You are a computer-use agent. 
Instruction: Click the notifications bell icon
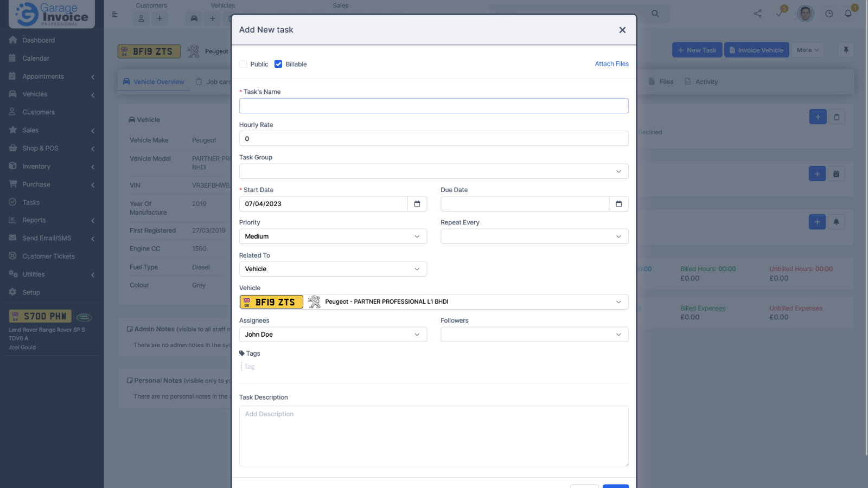(849, 13)
